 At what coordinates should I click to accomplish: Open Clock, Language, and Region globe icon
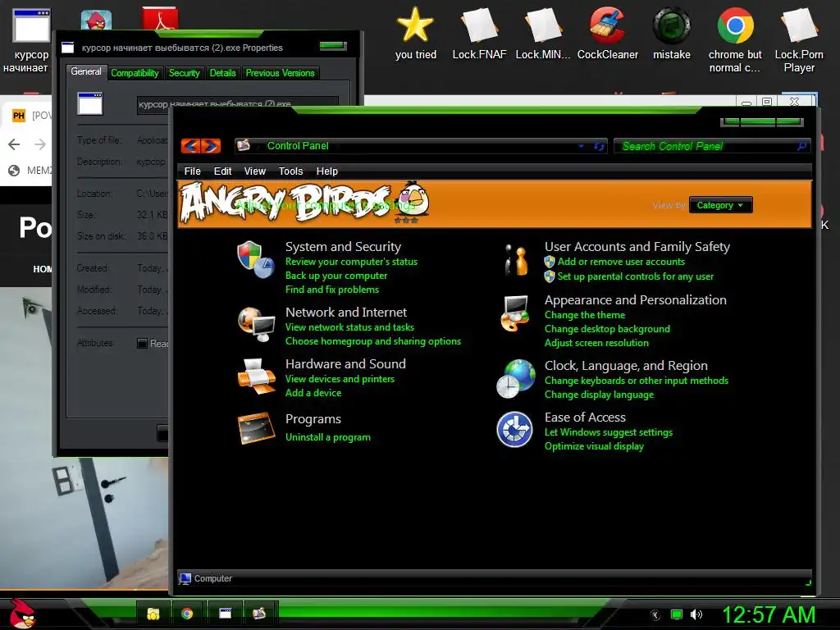(x=515, y=379)
